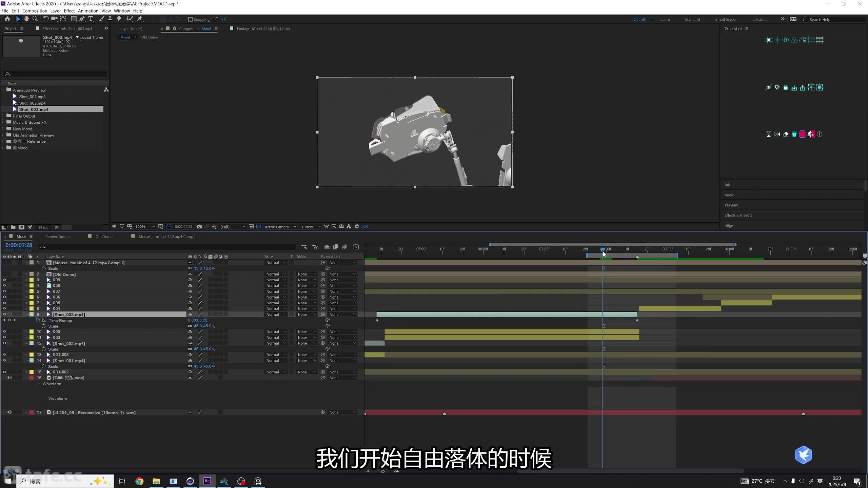868x488 pixels.
Task: Create a new composition from Project panel
Action: point(21,227)
